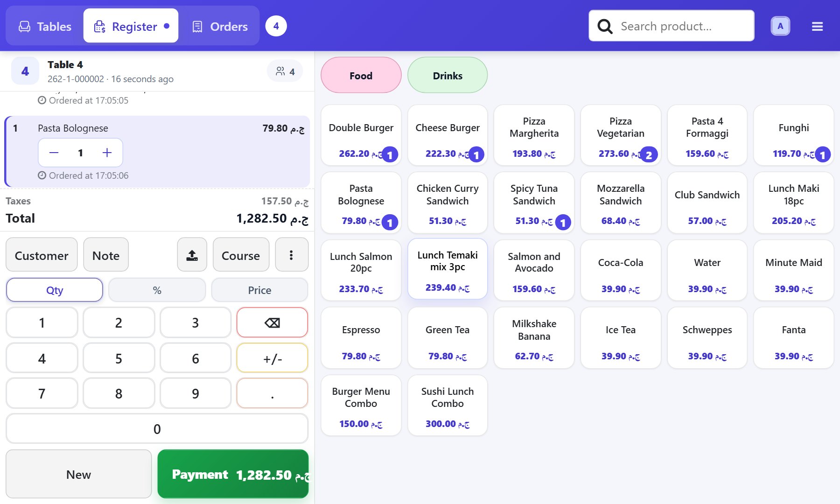The height and width of the screenshot is (504, 840).
Task: Click numpad key 6
Action: 196,358
